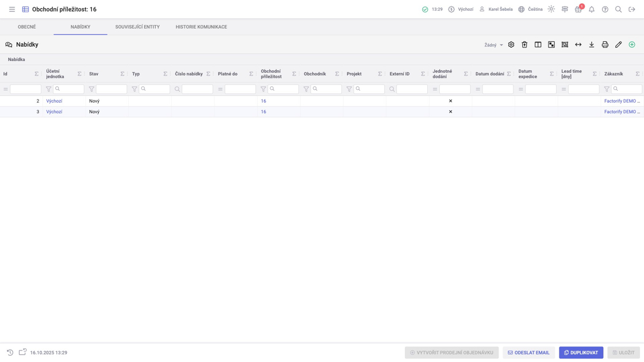Click Jednotné dodání cross in row 3
The image size is (644, 362).
click(451, 111)
